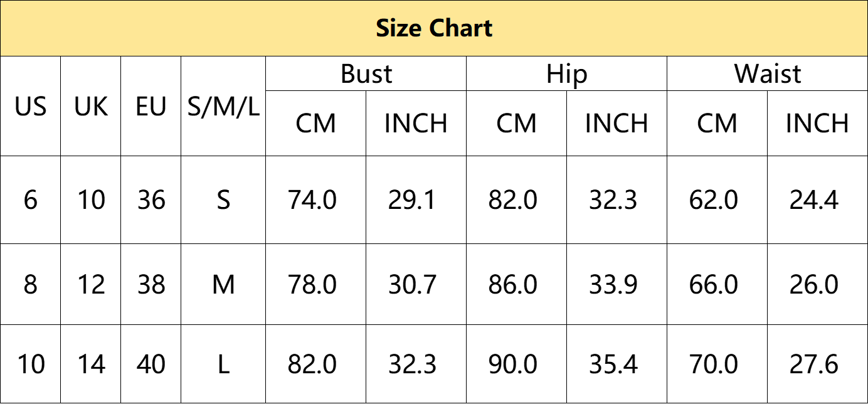Select the Bust group header
The image size is (868, 404).
tap(366, 74)
